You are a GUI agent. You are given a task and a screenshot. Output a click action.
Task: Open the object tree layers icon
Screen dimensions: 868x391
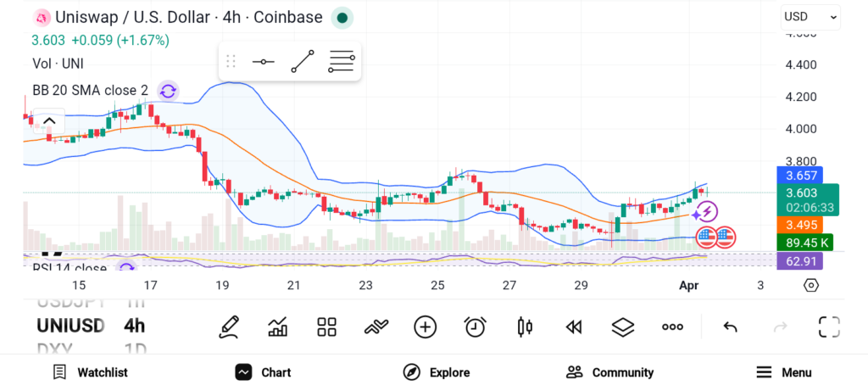[x=623, y=327]
